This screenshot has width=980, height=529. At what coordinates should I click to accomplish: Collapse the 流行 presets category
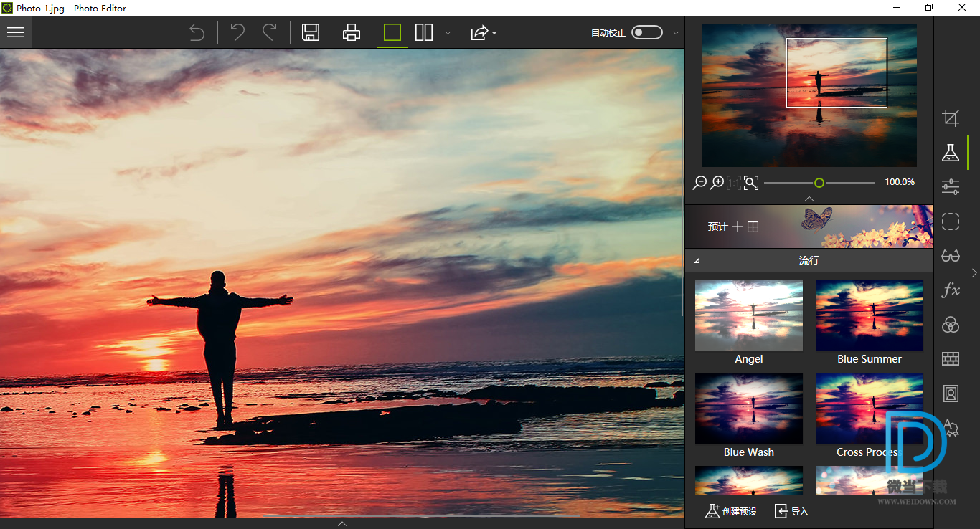click(697, 261)
